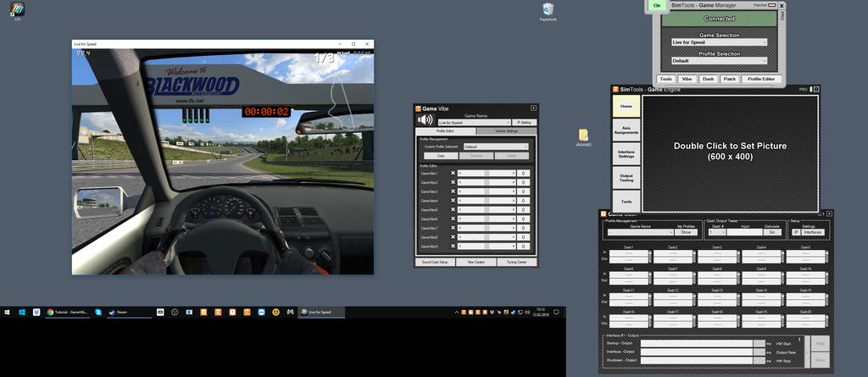Viewport: 868px width, 377px height.
Task: Click the GameVibe1 value field
Action: (x=524, y=174)
